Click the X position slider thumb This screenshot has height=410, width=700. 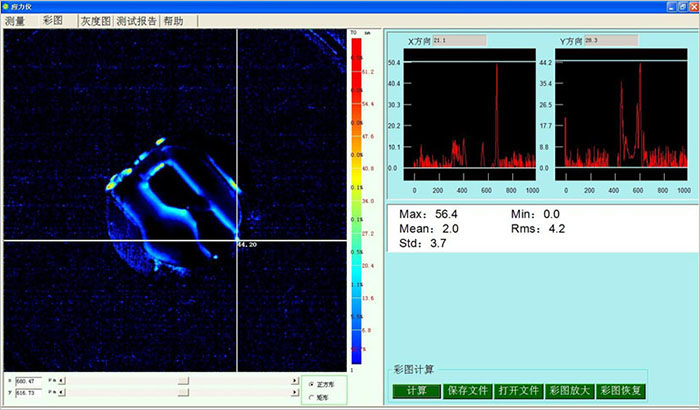point(182,381)
